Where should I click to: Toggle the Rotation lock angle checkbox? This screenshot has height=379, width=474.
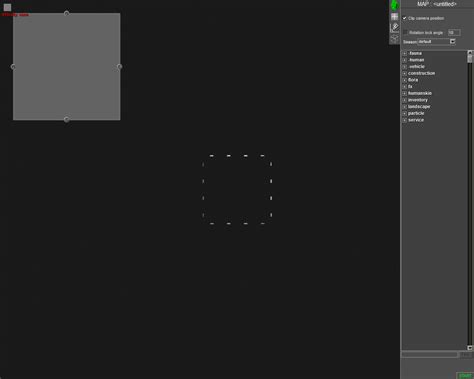point(405,32)
